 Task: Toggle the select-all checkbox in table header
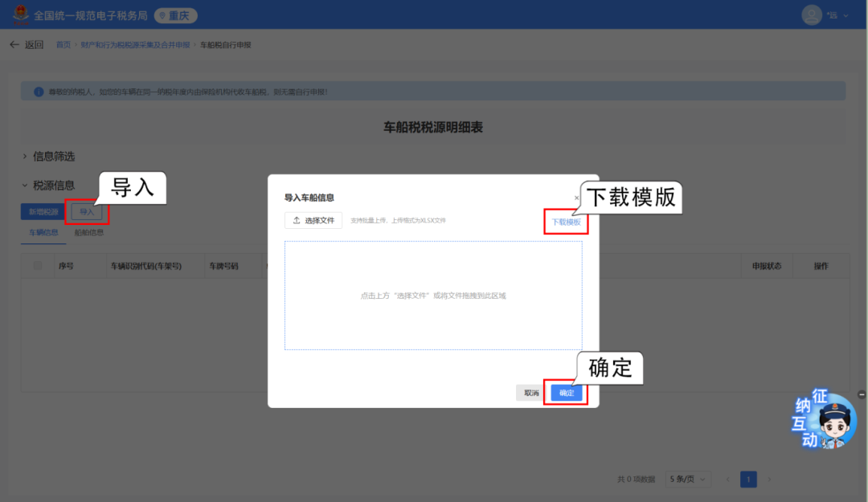coord(38,266)
